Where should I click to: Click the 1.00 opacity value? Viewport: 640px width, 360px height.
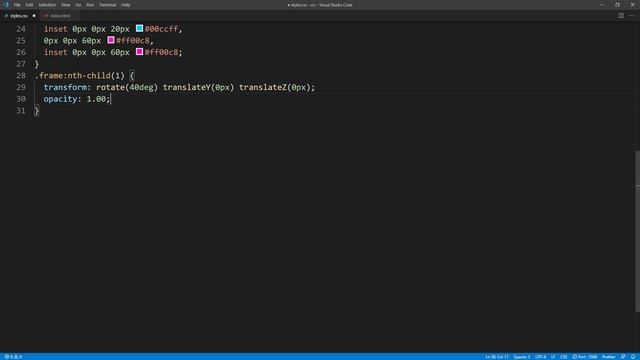pyautogui.click(x=96, y=99)
